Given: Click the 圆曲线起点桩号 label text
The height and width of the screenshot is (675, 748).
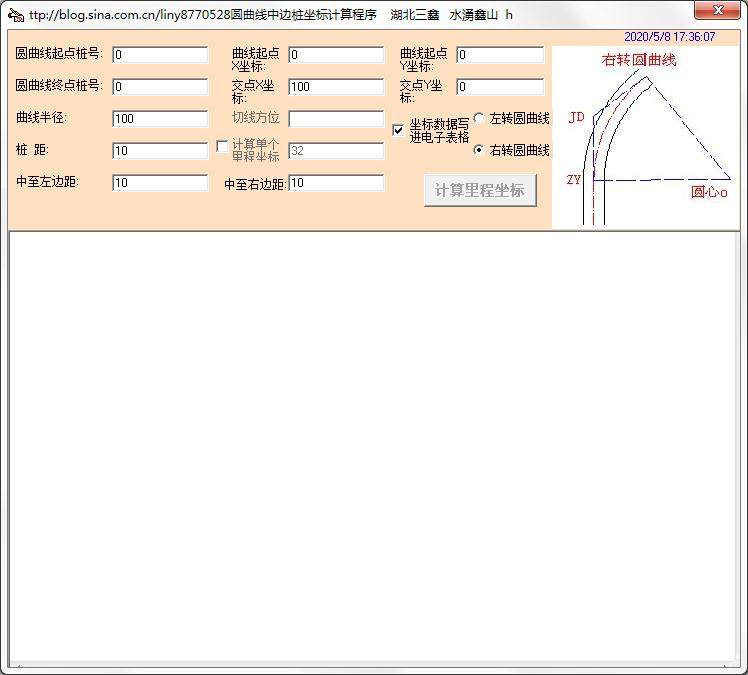Looking at the screenshot, I should point(59,53).
